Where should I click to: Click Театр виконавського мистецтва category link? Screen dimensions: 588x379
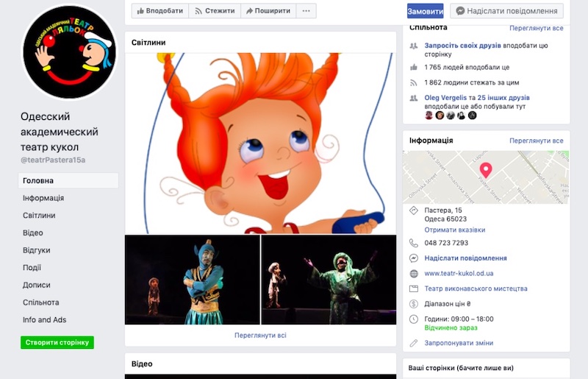476,289
